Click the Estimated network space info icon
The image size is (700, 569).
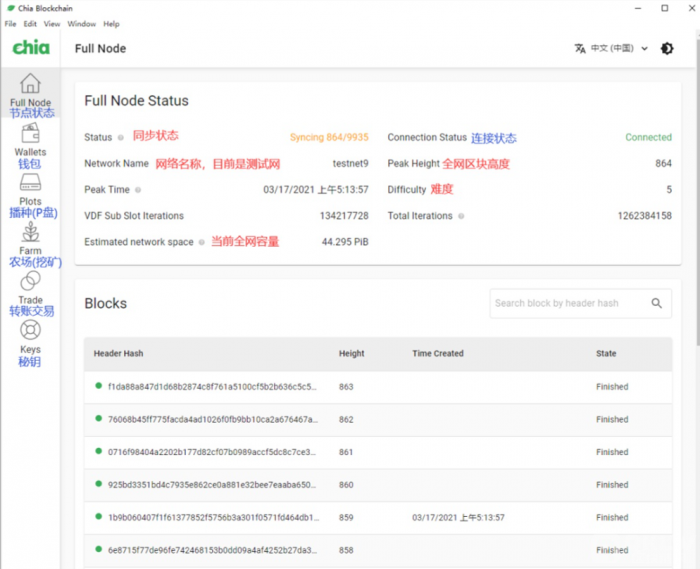coord(202,242)
